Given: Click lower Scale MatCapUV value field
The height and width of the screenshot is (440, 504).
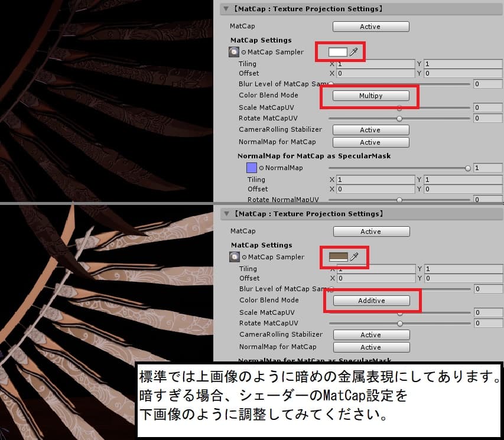Looking at the screenshot, I should pyautogui.click(x=489, y=312).
